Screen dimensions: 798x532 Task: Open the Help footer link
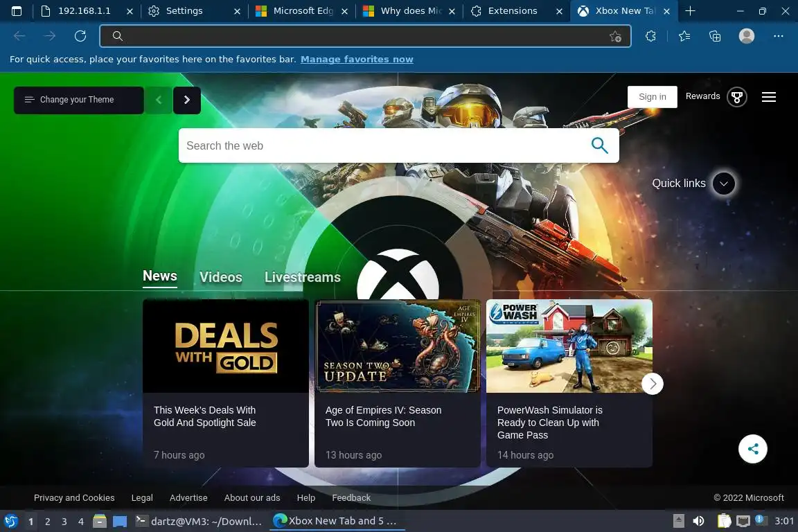pos(306,498)
